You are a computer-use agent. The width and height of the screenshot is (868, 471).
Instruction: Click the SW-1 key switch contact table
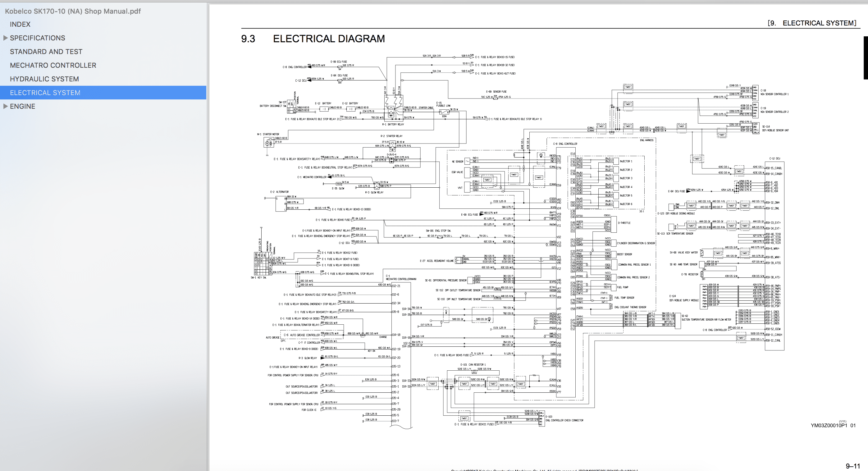[x=263, y=263]
